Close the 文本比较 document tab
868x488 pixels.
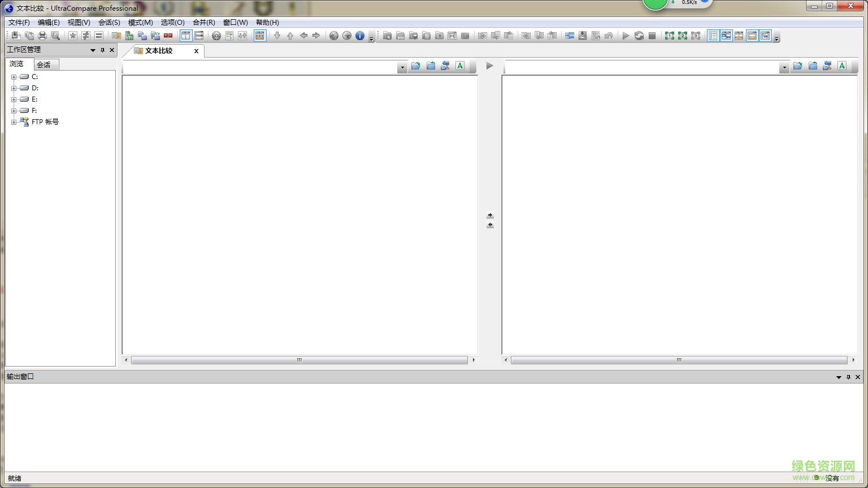click(196, 51)
